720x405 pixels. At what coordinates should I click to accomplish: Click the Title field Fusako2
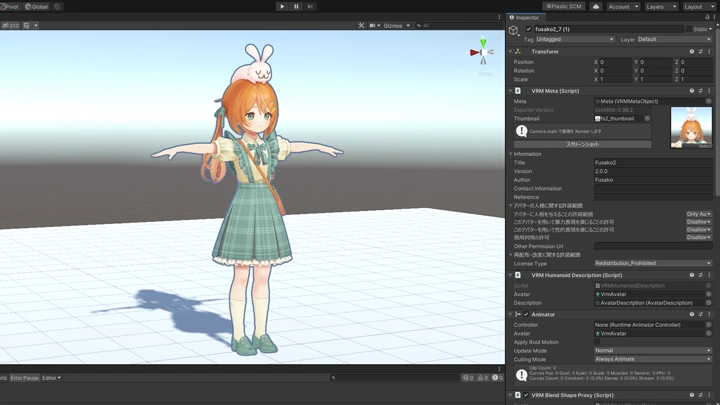pyautogui.click(x=653, y=163)
